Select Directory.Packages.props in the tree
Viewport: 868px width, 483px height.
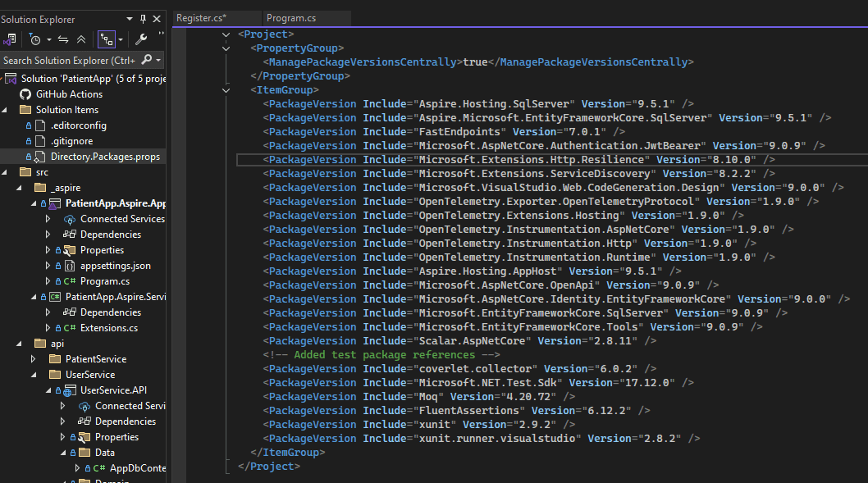105,157
